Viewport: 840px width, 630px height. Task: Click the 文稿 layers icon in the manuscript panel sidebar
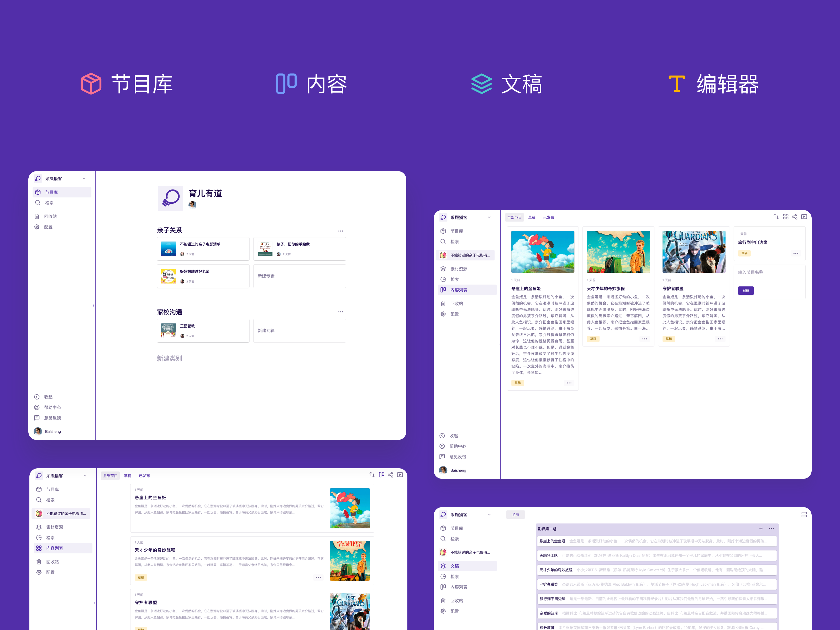(x=443, y=566)
